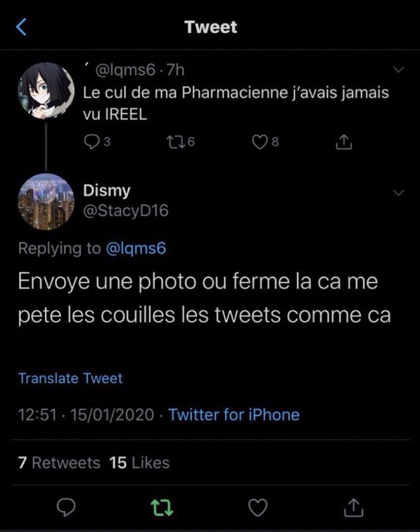Expand options chevron on @lqms6's tweet

[399, 70]
